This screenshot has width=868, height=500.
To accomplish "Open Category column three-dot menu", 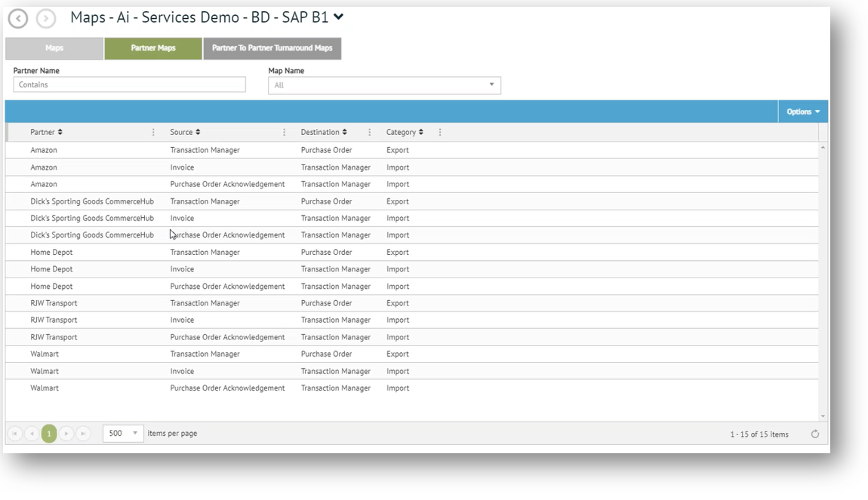I will point(440,133).
